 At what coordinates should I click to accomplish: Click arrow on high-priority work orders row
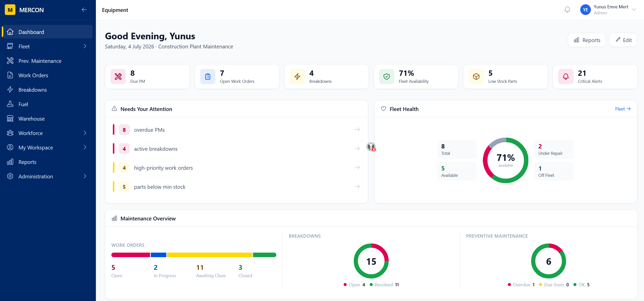357,168
